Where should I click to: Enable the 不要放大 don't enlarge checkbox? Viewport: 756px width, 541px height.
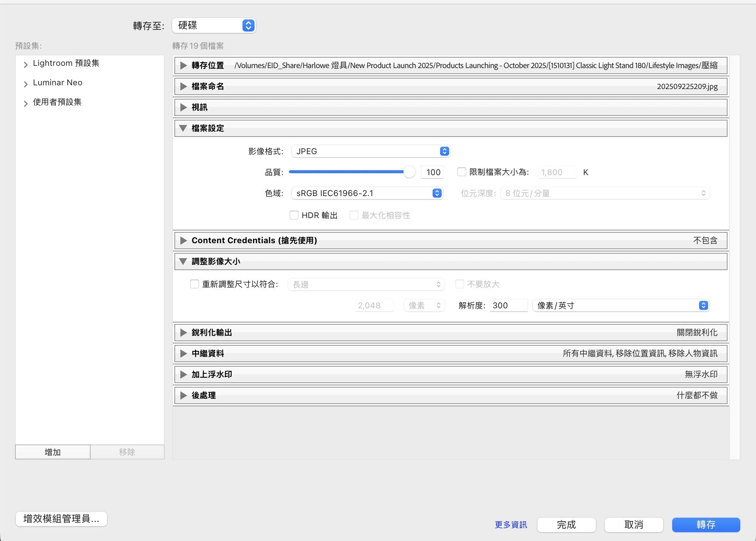click(x=460, y=284)
